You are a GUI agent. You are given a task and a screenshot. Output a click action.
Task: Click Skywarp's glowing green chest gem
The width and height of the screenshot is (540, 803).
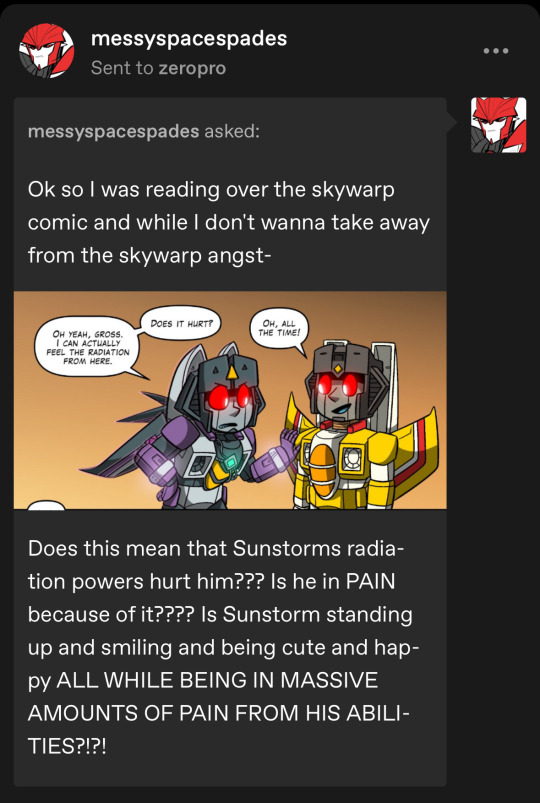point(231,461)
